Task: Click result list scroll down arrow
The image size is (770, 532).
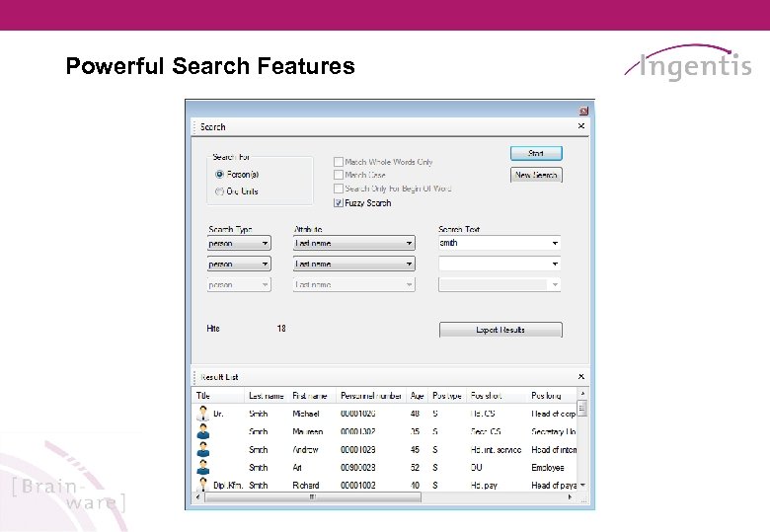Action: pyautogui.click(x=582, y=485)
